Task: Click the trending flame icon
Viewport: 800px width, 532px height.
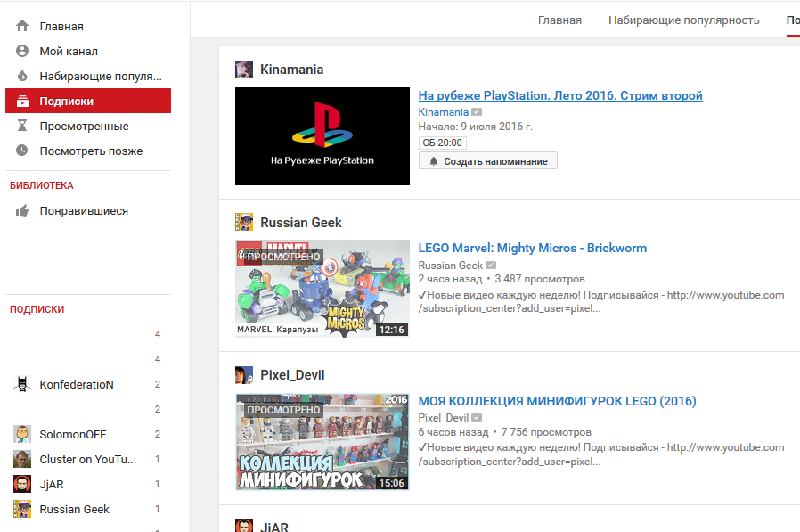Action: tap(22, 76)
